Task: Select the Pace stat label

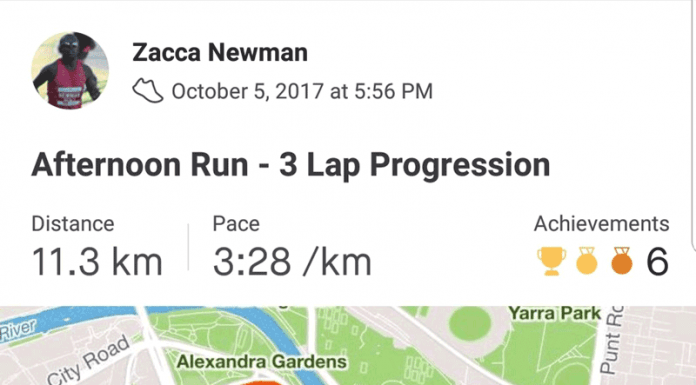Action: point(236,224)
